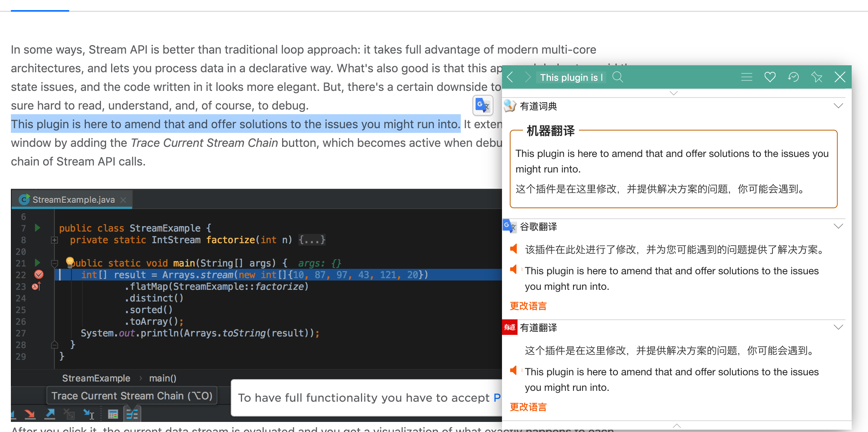Click the heart favorite icon in translator header
The width and height of the screenshot is (868, 432).
[x=770, y=77]
